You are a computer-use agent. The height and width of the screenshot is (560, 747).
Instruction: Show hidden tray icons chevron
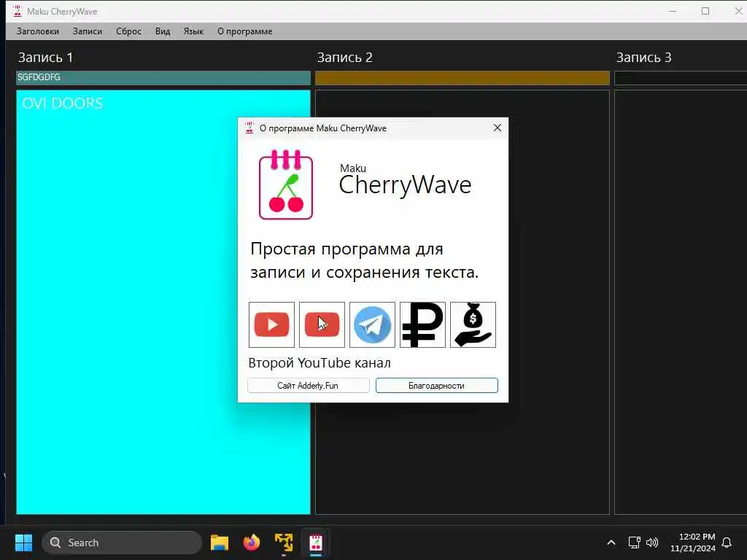pyautogui.click(x=611, y=542)
